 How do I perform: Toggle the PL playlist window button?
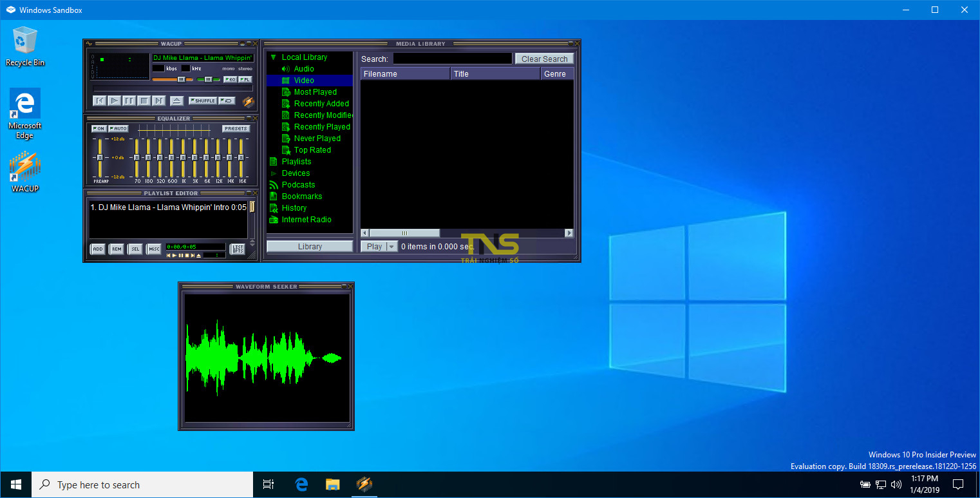245,79
